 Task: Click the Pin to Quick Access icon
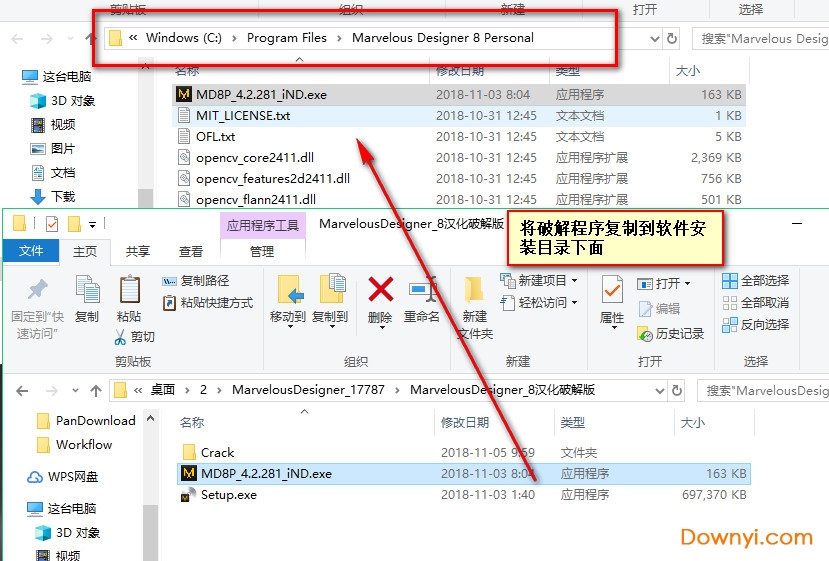pos(37,291)
